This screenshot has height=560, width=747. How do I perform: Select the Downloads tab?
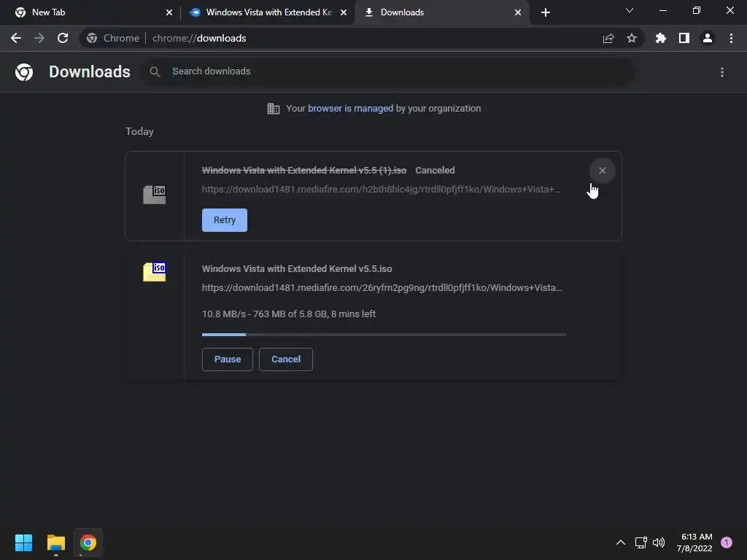[x=442, y=12]
